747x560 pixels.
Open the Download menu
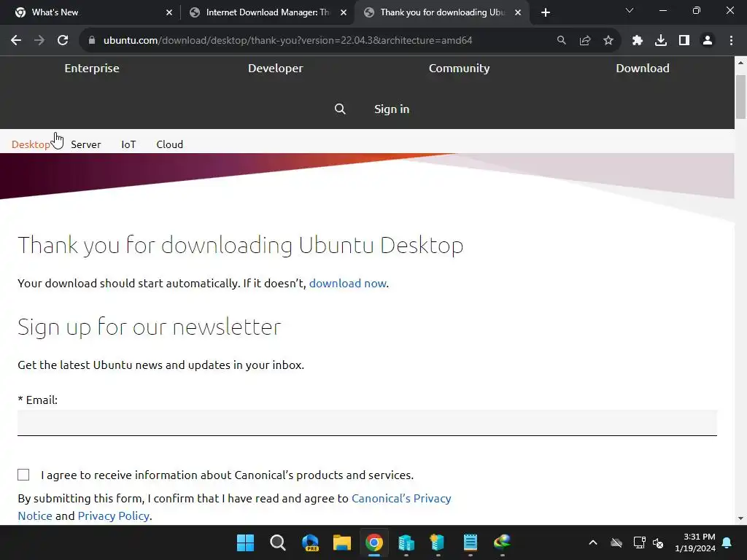click(x=643, y=68)
